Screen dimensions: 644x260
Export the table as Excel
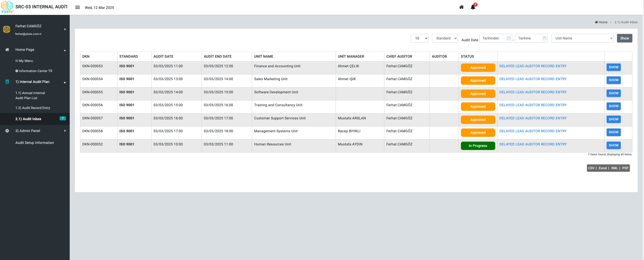pyautogui.click(x=602, y=168)
